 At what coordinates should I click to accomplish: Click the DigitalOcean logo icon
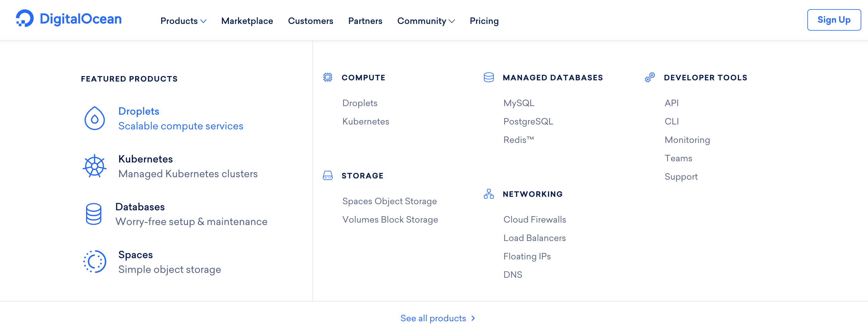coord(25,19)
